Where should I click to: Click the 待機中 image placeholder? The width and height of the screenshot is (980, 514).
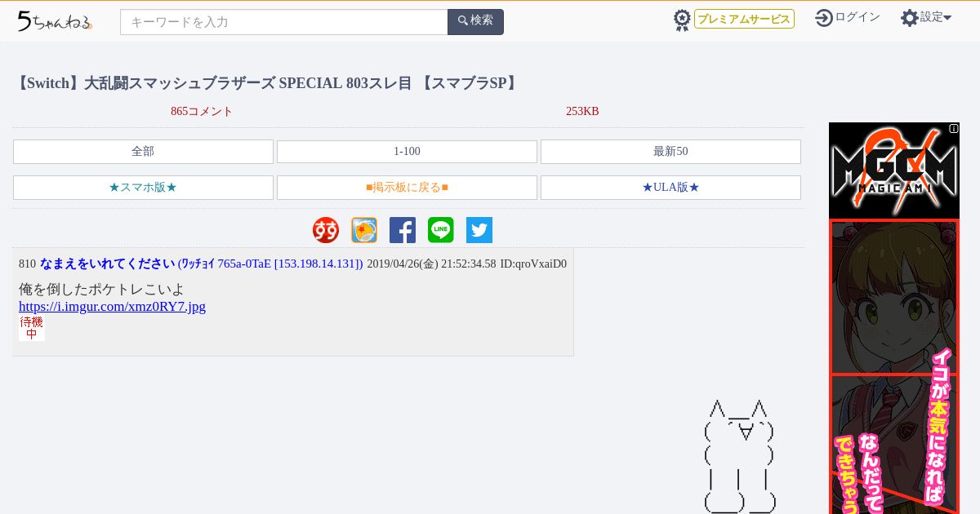[x=32, y=328]
